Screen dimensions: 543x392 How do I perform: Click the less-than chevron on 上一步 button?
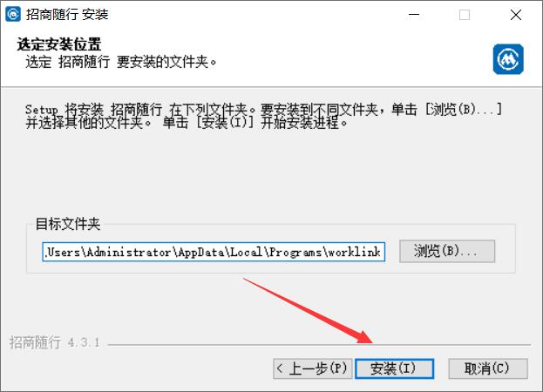280,368
